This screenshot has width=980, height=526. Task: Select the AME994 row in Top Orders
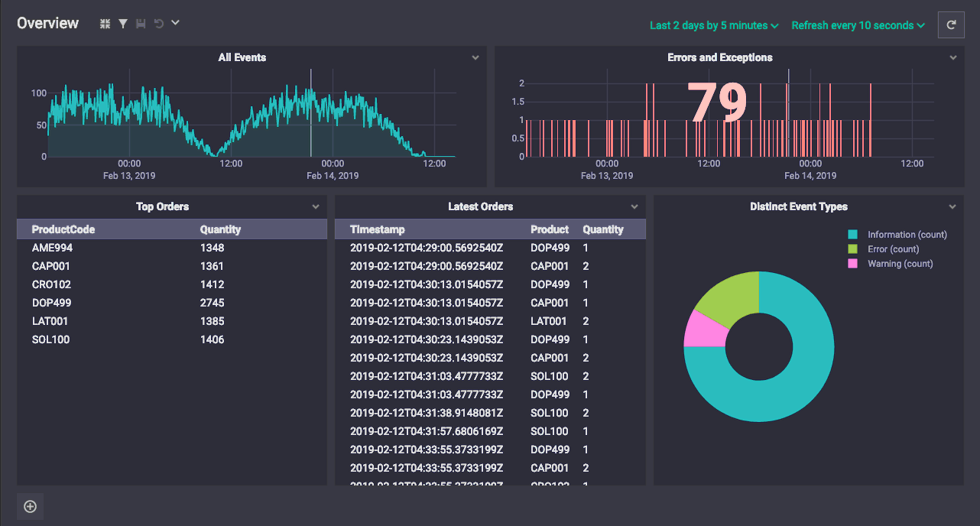(172, 248)
